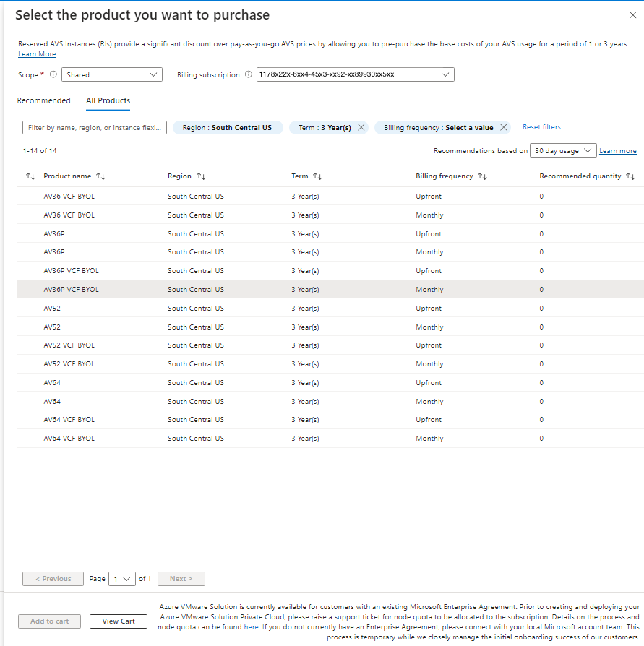Click the '1-14 of 14' results count
644x646 pixels.
point(40,151)
